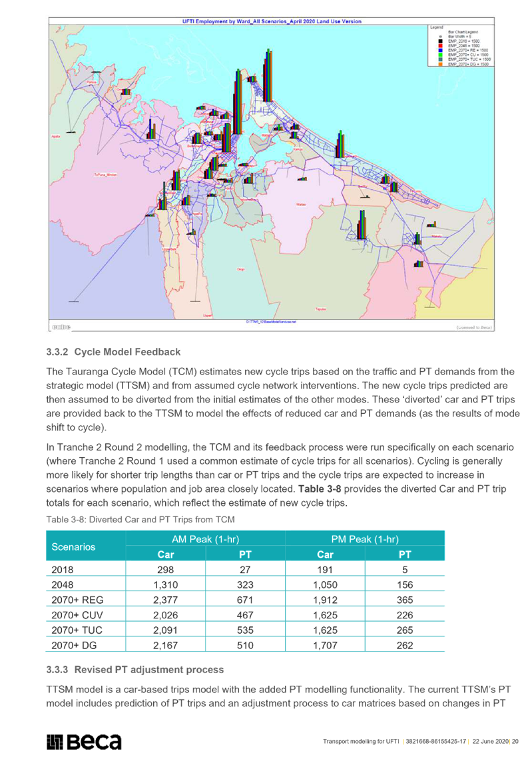Viewport: 532px width, 757px height.
Task: Select the '2018' scenario row label
Action: pyautogui.click(x=63, y=570)
